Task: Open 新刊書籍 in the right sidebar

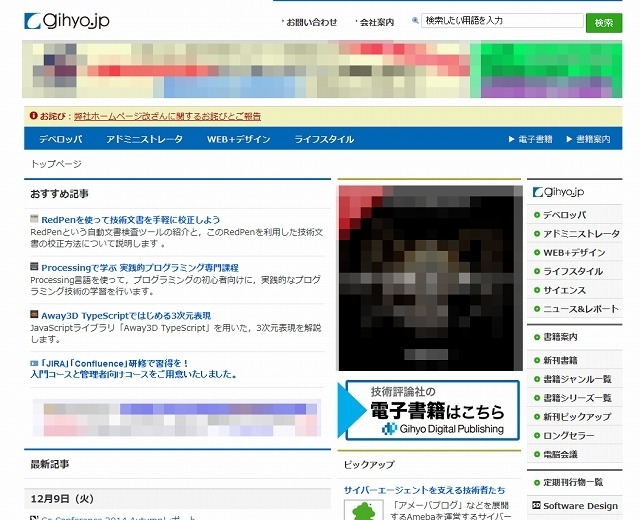Action: point(564,359)
